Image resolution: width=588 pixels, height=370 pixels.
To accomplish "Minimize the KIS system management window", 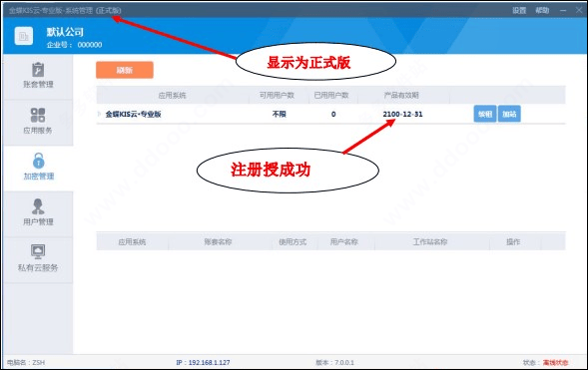I will pos(563,11).
